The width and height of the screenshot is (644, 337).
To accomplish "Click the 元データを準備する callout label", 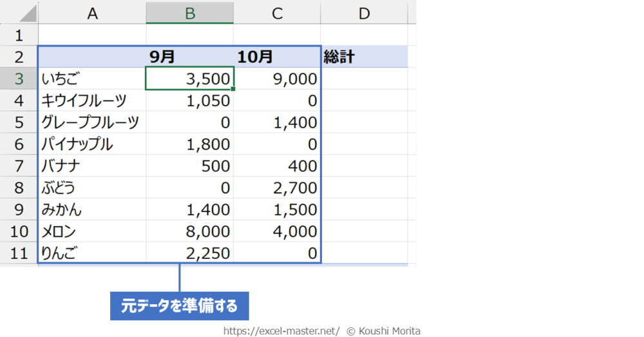I will pos(179,306).
